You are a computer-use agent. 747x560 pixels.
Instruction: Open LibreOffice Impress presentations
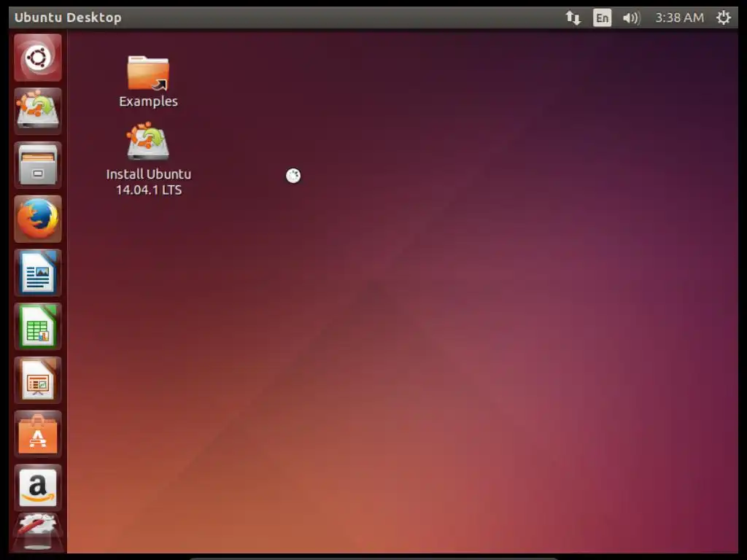point(38,381)
